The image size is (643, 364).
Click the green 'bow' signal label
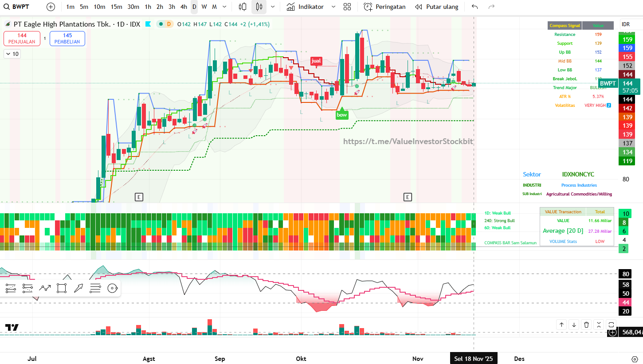click(342, 115)
